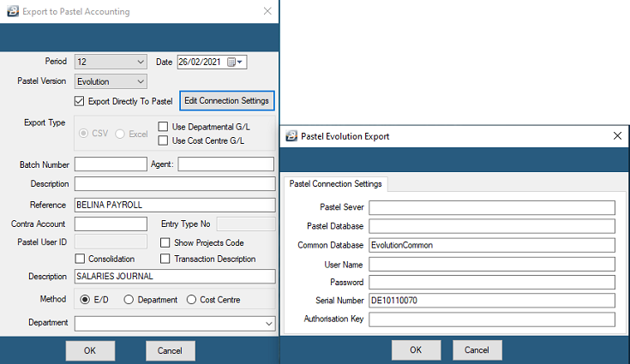This screenshot has height=364, width=630.
Task: Click the Reference field with BELINA PAYROLL
Action: [x=175, y=205]
